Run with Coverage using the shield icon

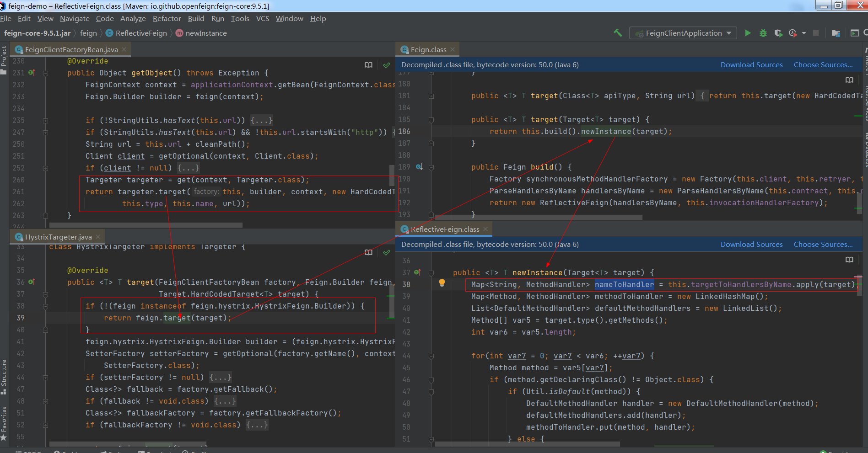[778, 33]
